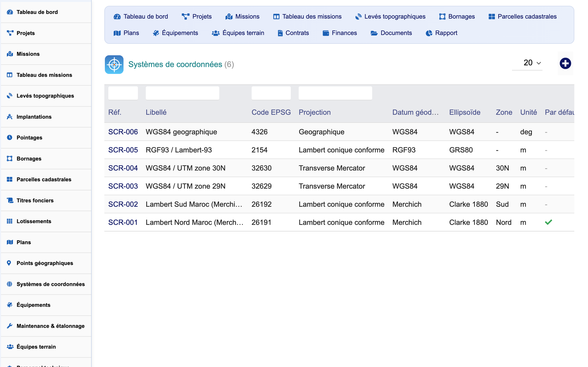This screenshot has width=588, height=367.
Task: Click the '32630' EPSG code cell
Action: click(261, 168)
